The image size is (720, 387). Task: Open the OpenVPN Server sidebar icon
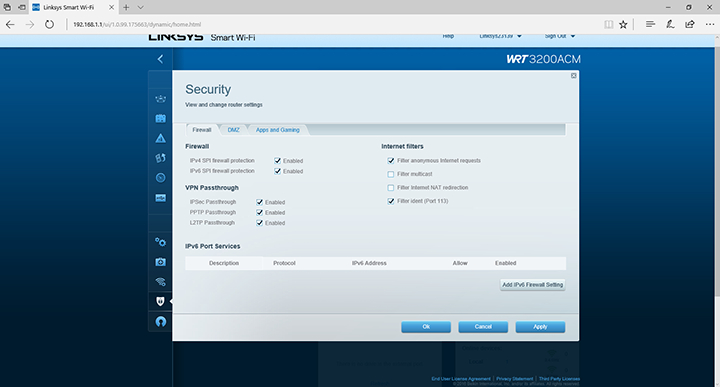click(x=160, y=321)
